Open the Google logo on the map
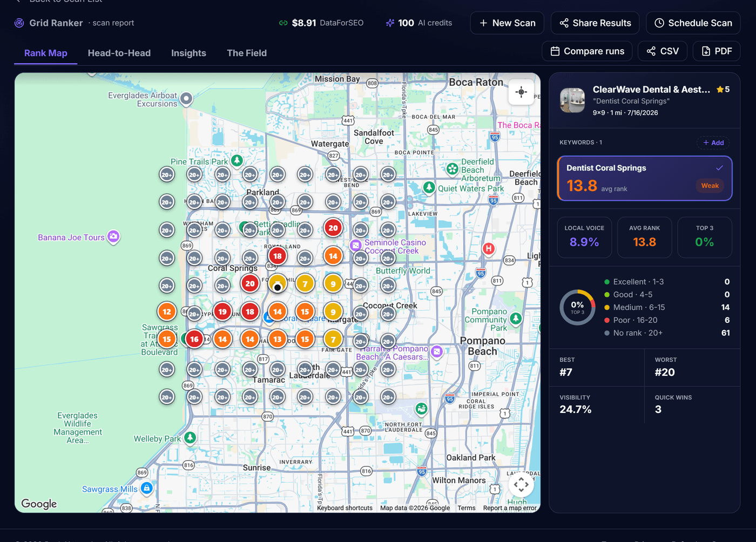This screenshot has height=542, width=756. coord(39,503)
